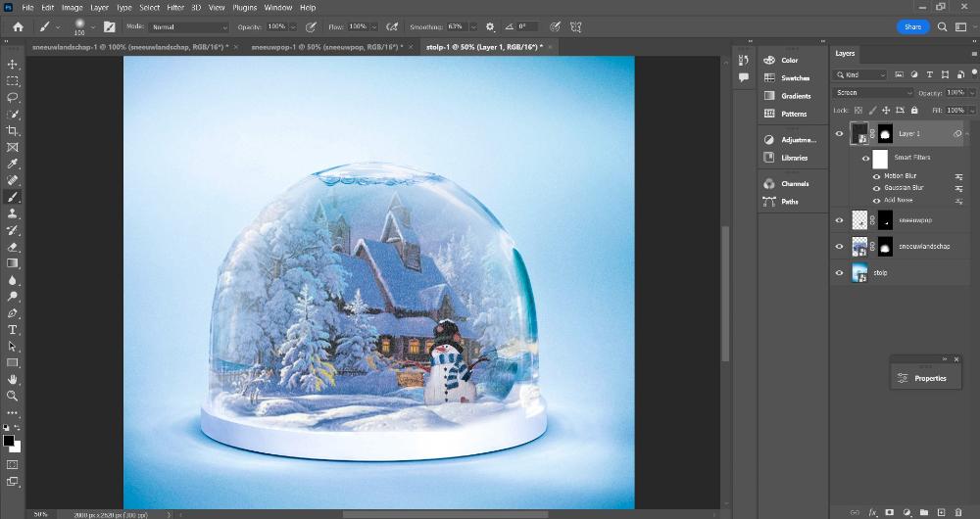The image size is (980, 519).
Task: Open the brush Mode dropdown
Action: 189,26
